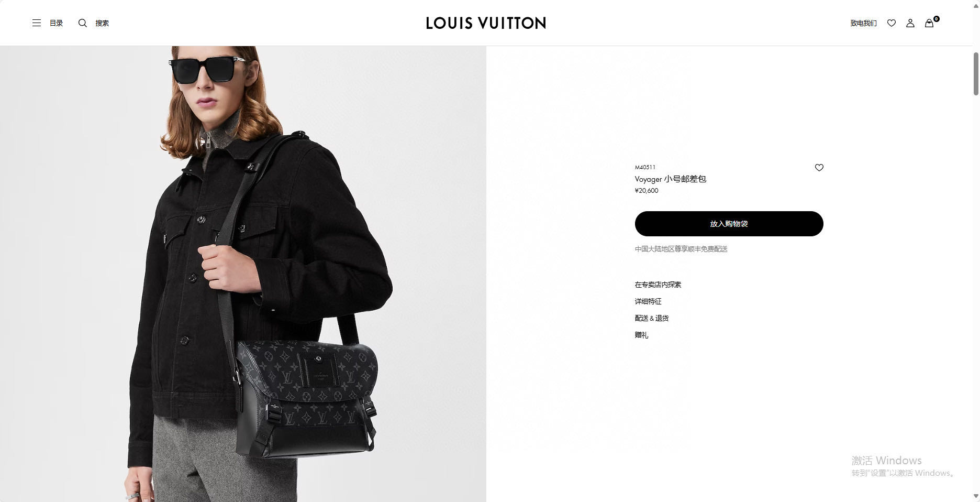Click the 搜索 search label

click(x=102, y=23)
